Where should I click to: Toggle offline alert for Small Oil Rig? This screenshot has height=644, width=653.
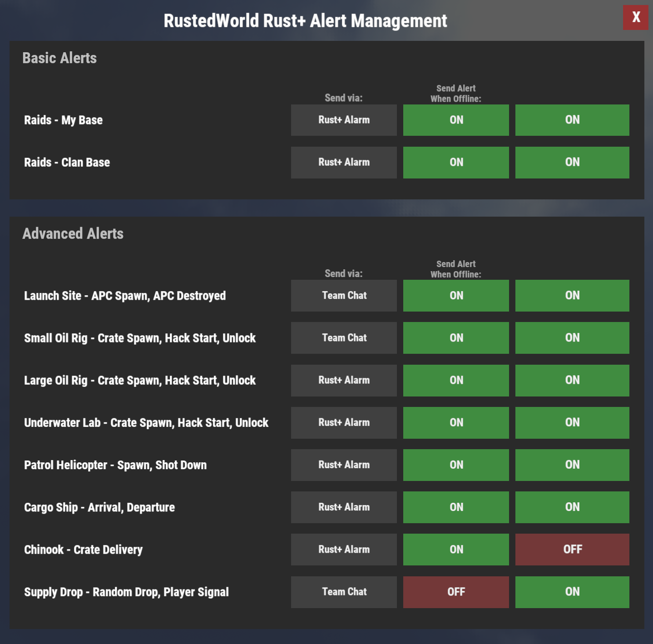click(456, 338)
